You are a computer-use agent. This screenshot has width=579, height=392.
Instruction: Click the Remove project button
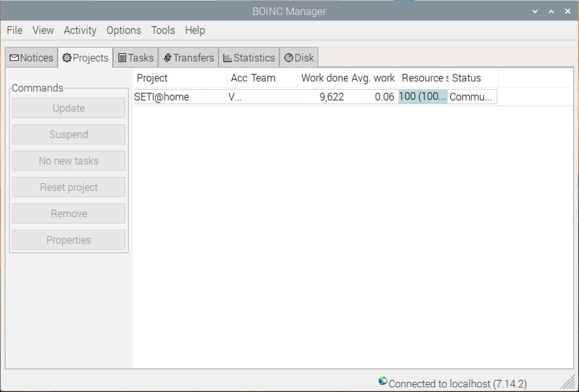(69, 213)
